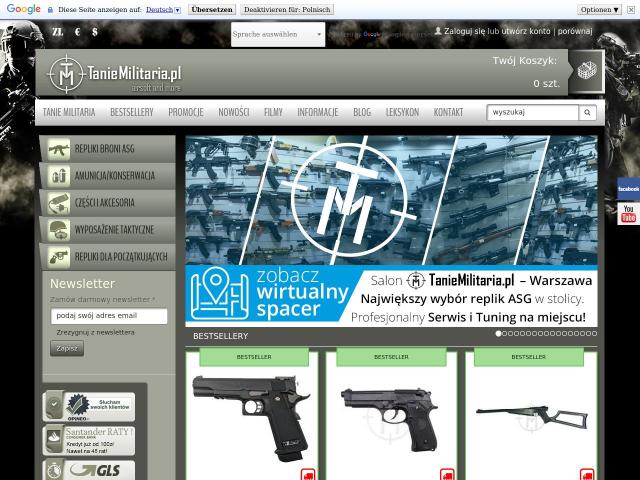Open the Informacje menu item
This screenshot has height=480, width=640.
coord(318,112)
